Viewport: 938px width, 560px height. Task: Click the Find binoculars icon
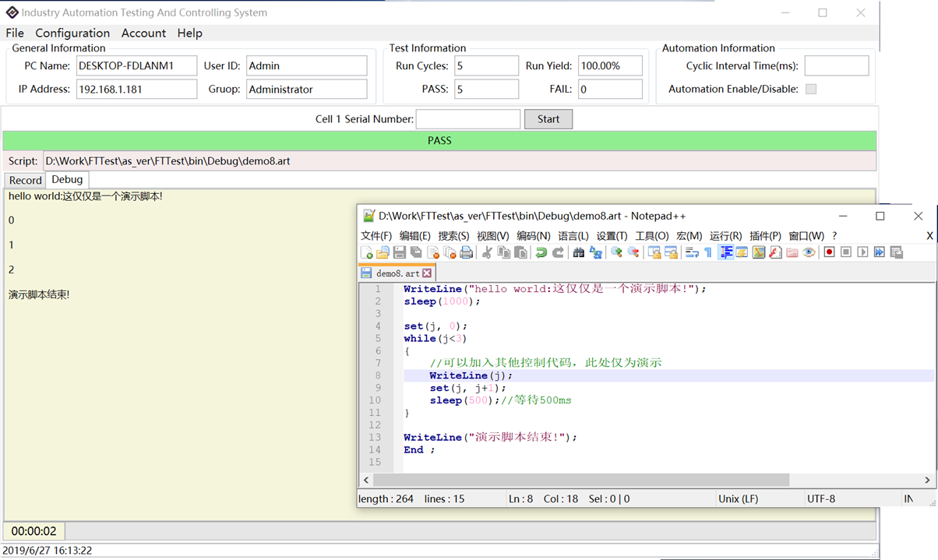point(579,252)
